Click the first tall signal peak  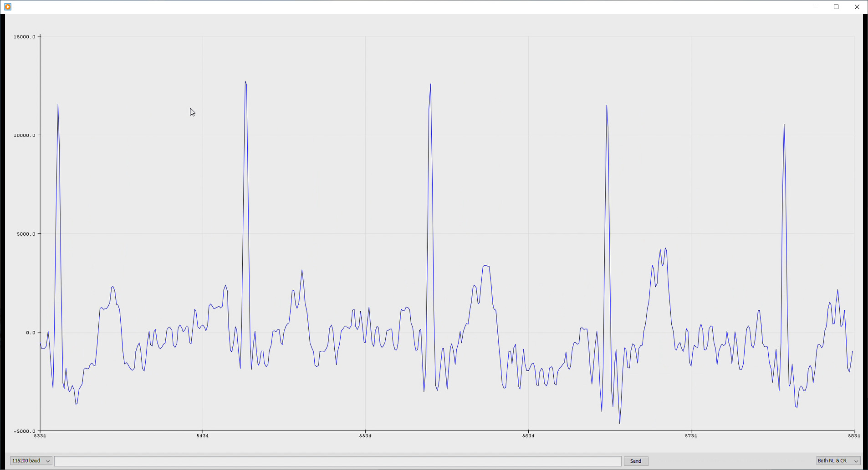pos(58,105)
